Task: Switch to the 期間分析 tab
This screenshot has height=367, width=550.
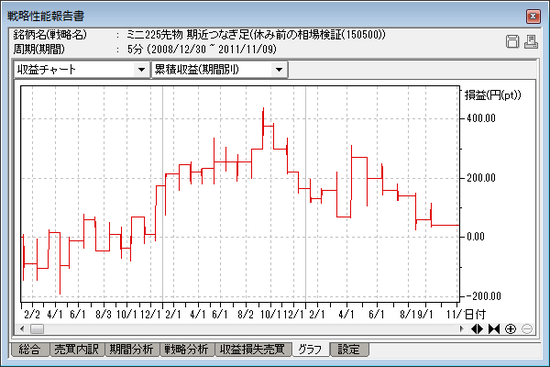Action: pos(132,349)
